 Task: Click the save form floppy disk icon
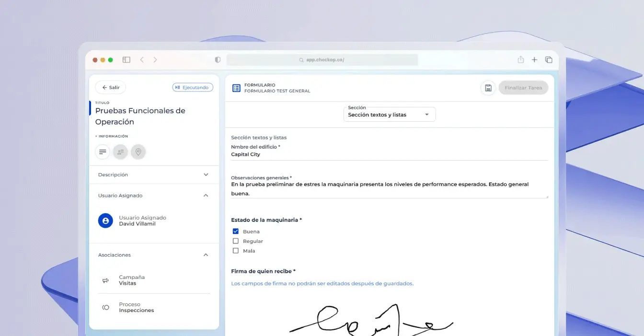point(488,88)
